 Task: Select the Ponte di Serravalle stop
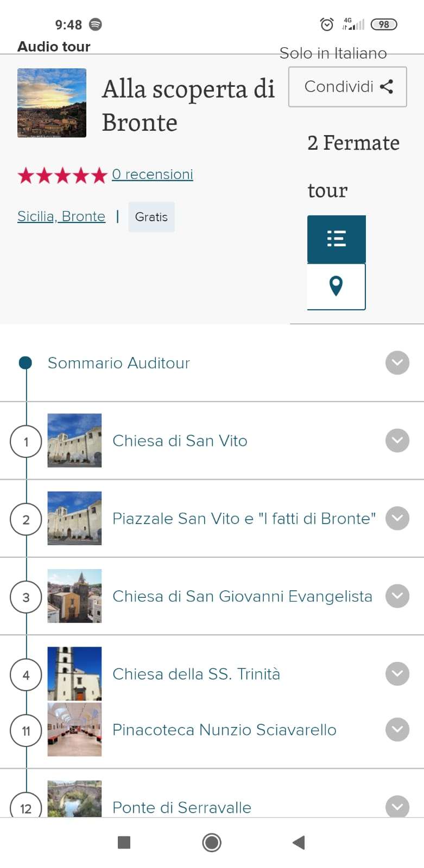coord(182,807)
